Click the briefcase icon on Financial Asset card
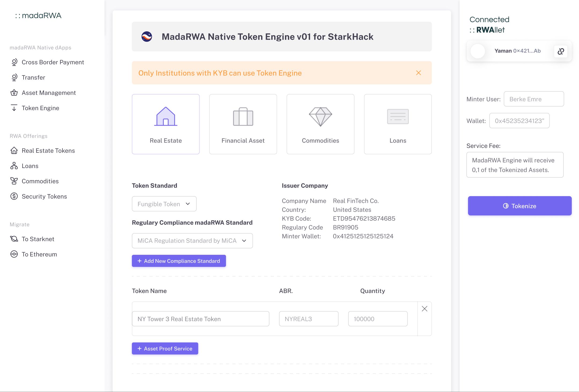The height and width of the screenshot is (392, 579). tap(243, 117)
